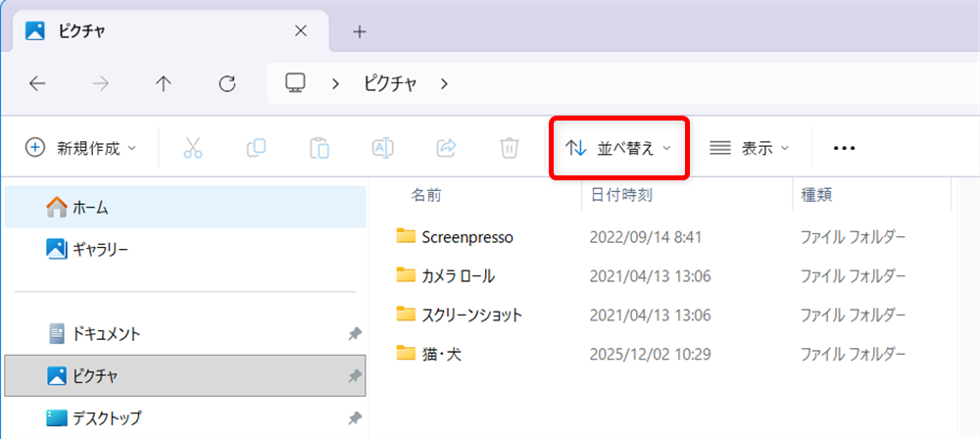980x439 pixels.
Task: Open the 新規作成 new item dropdown
Action: pyautogui.click(x=80, y=148)
